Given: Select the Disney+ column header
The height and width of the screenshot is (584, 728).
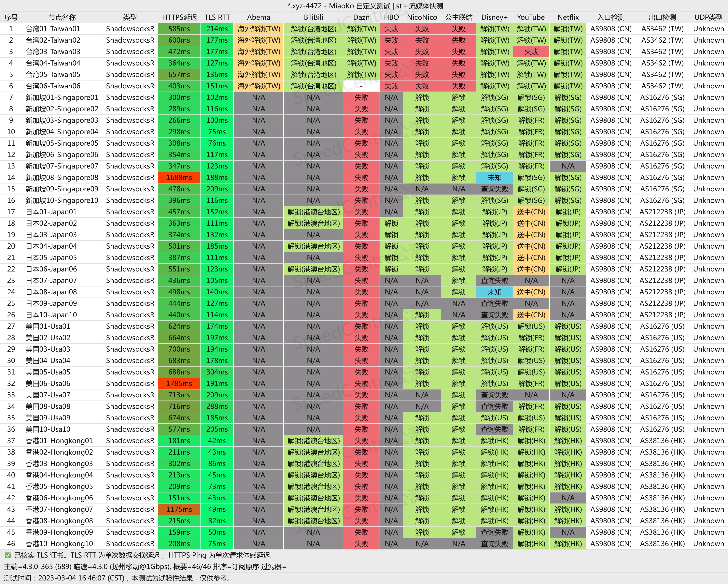Looking at the screenshot, I should coord(494,17).
